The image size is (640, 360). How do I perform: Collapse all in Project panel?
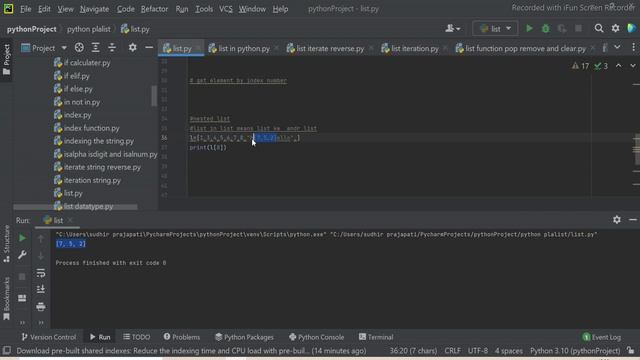pyautogui.click(x=112, y=48)
